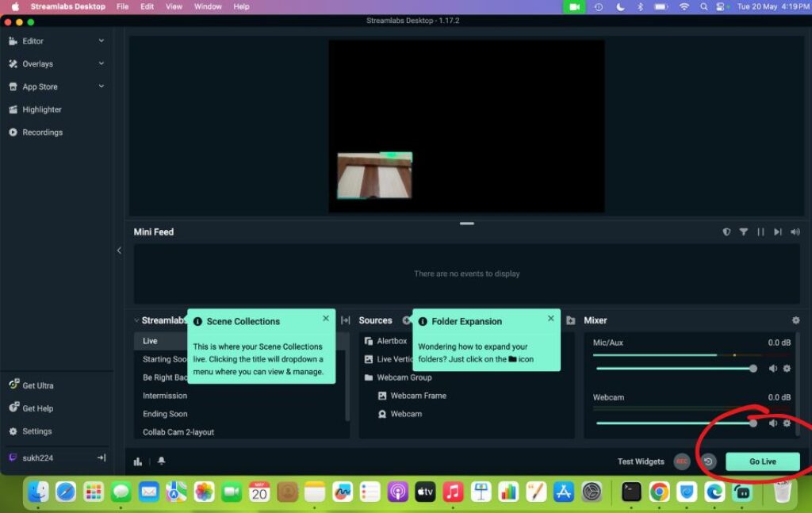
Task: Select the Webcam Frame source
Action: [418, 396]
